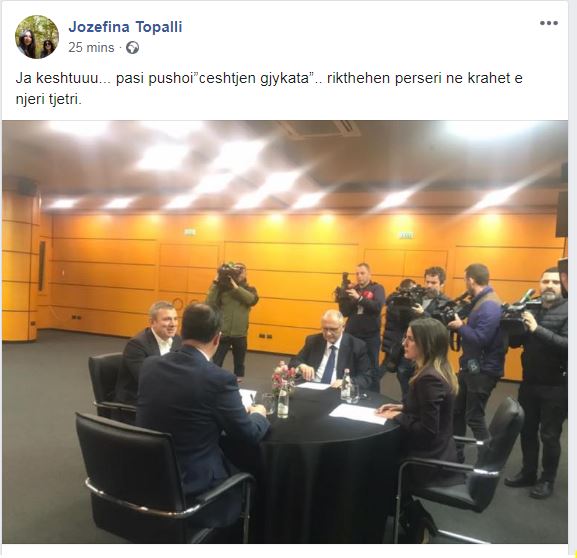Screen dimensions: 577x558
Task: Click the cameraman in the green jacket
Action: [x=233, y=319]
